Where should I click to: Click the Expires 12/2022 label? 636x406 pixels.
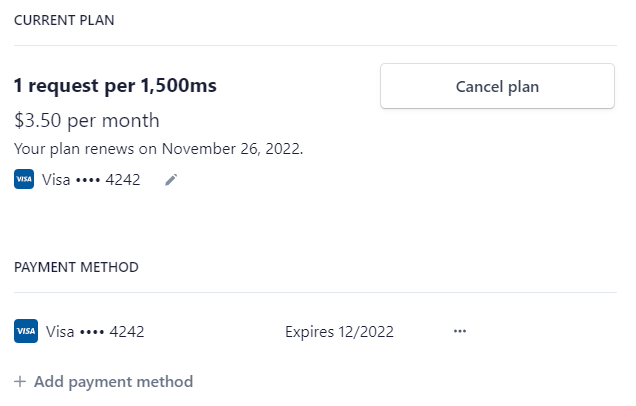point(339,332)
